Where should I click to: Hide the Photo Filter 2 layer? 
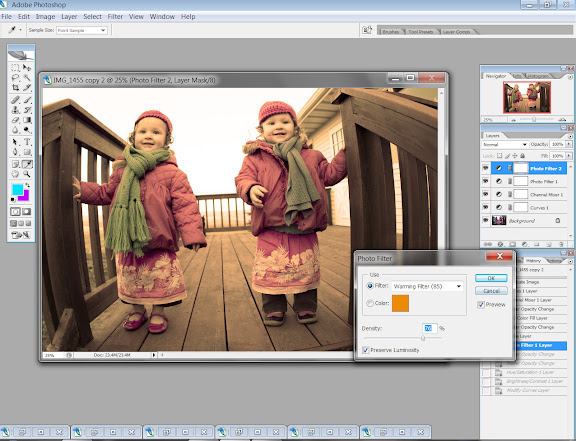pos(486,168)
